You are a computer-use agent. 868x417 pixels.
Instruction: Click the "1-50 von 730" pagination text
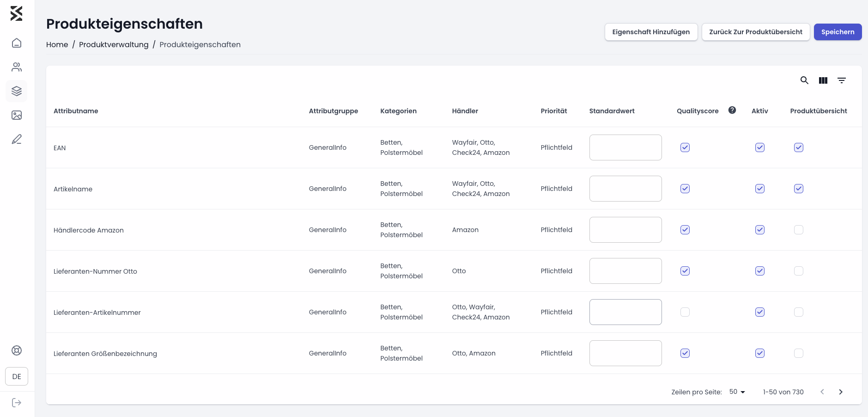coord(783,392)
